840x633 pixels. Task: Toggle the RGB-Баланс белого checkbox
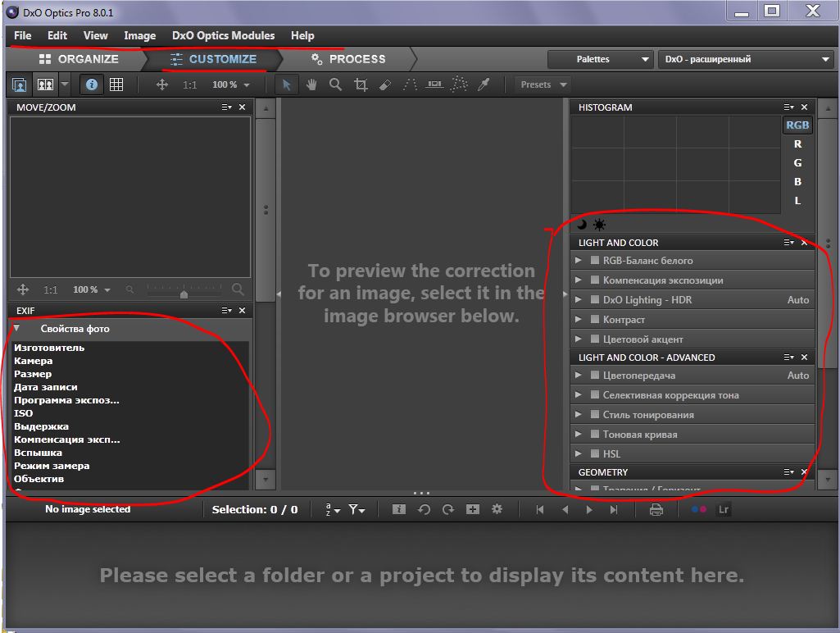tap(595, 261)
